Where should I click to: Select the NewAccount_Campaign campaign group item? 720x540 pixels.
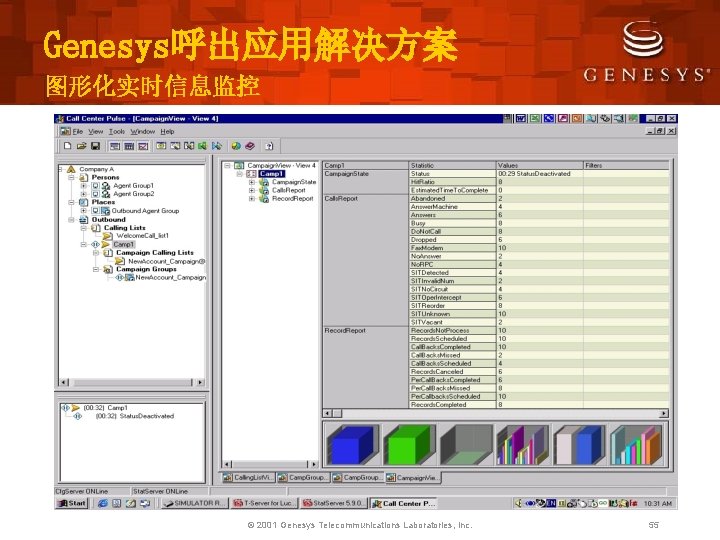[x=170, y=277]
